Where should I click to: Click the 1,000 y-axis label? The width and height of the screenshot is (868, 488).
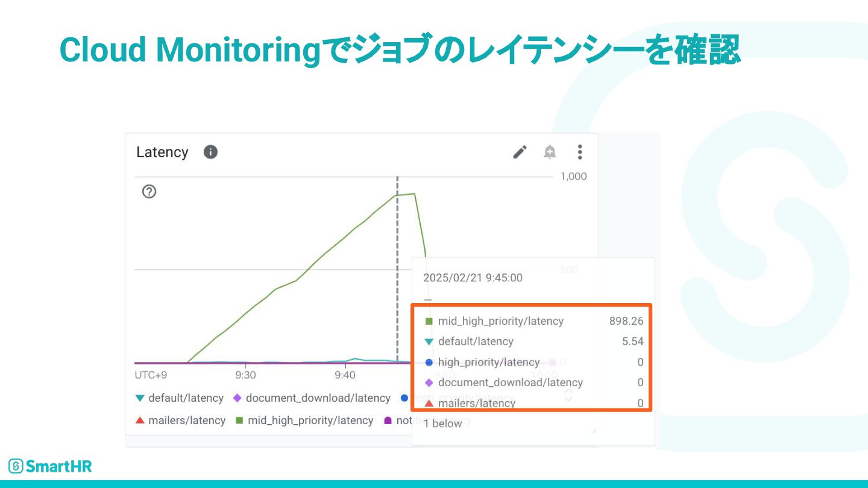tap(573, 177)
